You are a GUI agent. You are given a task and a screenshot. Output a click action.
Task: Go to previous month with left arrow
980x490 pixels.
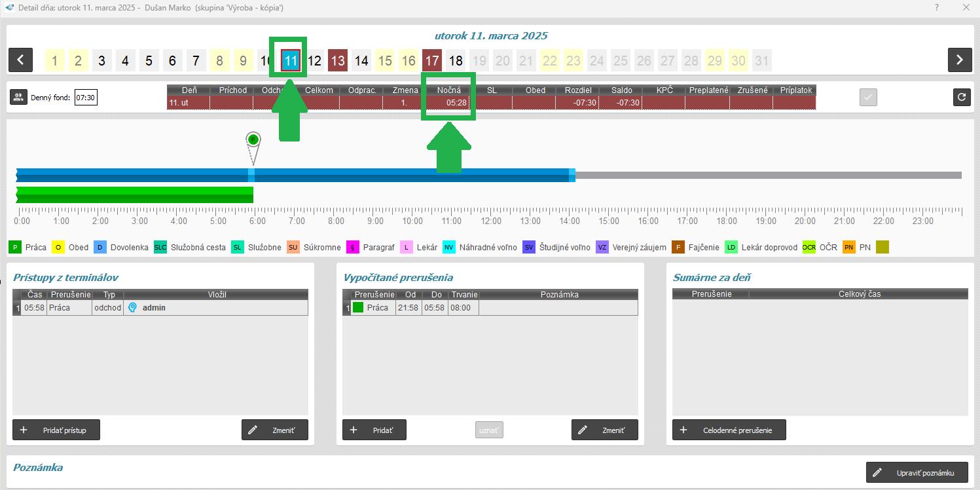20,60
